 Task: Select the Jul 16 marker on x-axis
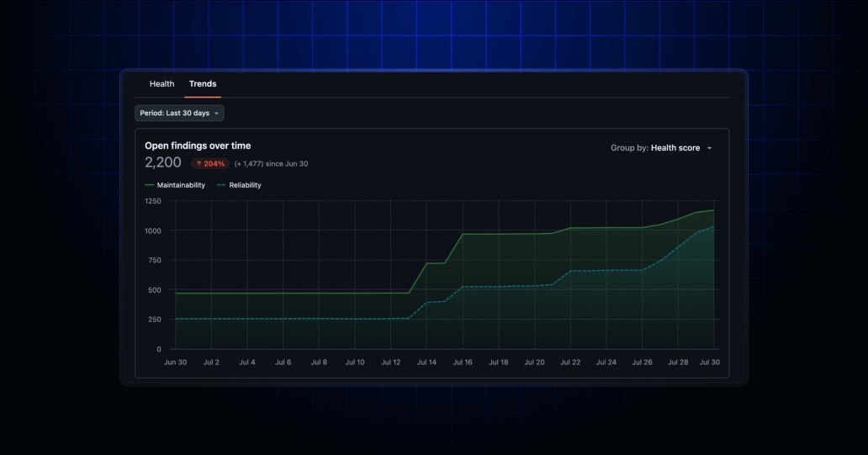click(x=463, y=362)
